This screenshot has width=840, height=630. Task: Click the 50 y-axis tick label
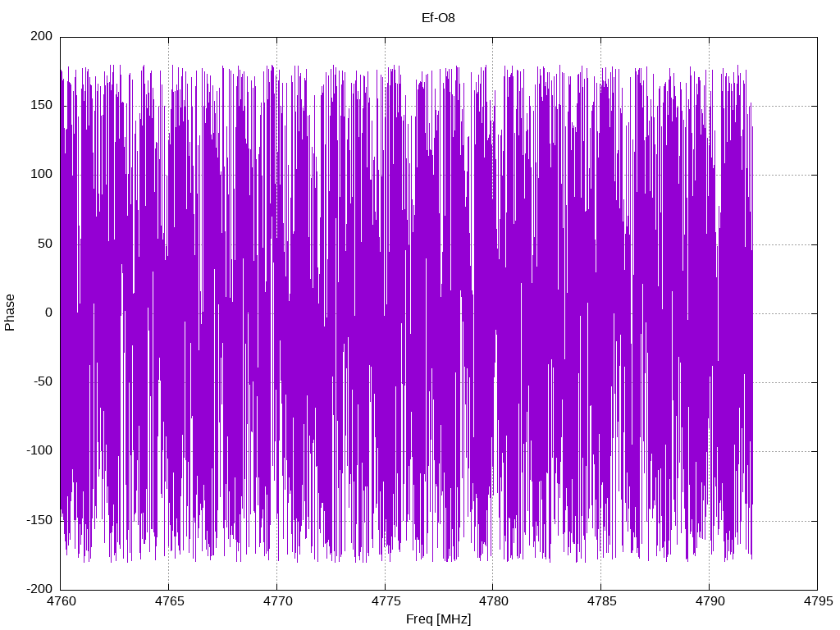46,243
